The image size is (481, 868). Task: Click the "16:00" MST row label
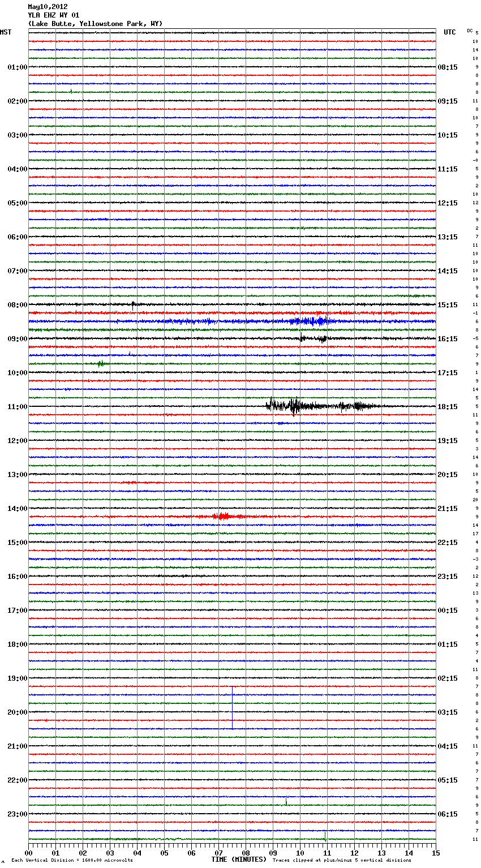[x=18, y=577]
